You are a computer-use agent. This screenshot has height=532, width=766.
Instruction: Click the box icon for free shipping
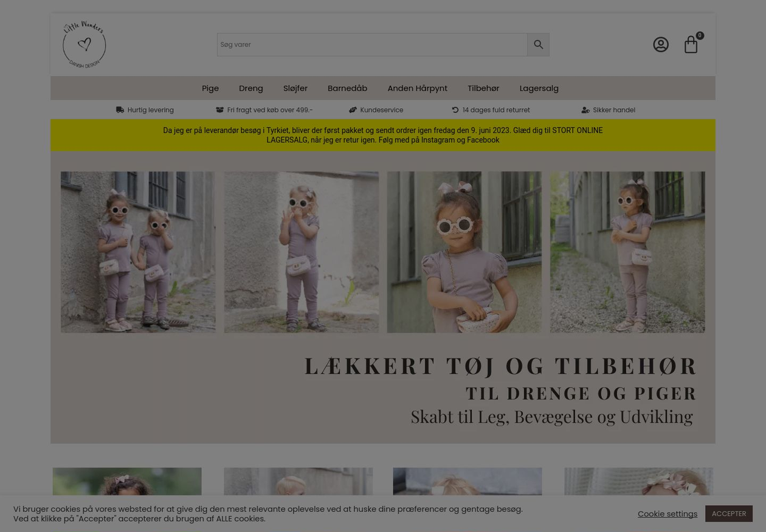[x=219, y=110]
